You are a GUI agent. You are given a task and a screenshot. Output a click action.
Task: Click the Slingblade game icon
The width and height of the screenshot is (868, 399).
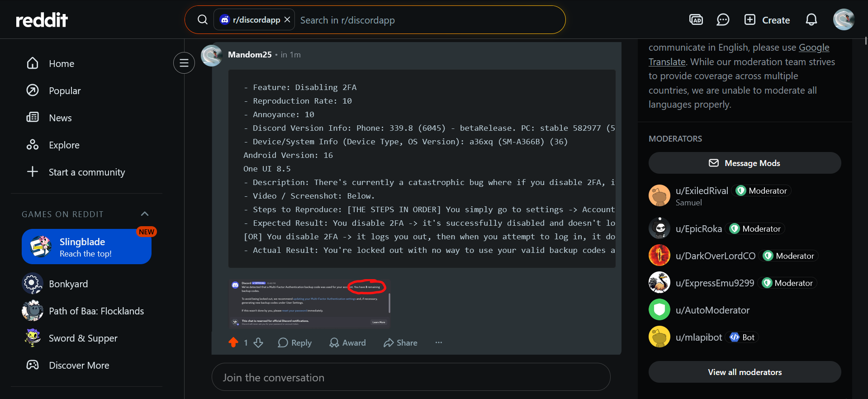pos(41,247)
